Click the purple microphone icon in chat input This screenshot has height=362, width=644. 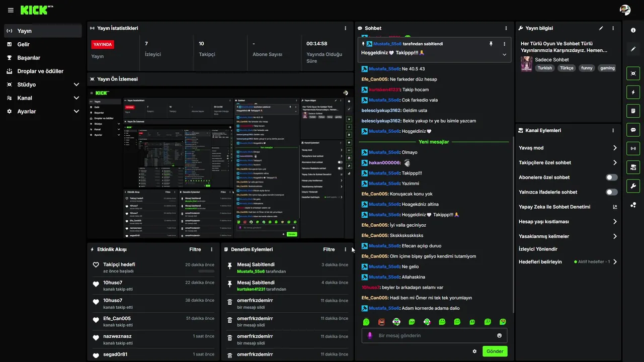tap(370, 335)
